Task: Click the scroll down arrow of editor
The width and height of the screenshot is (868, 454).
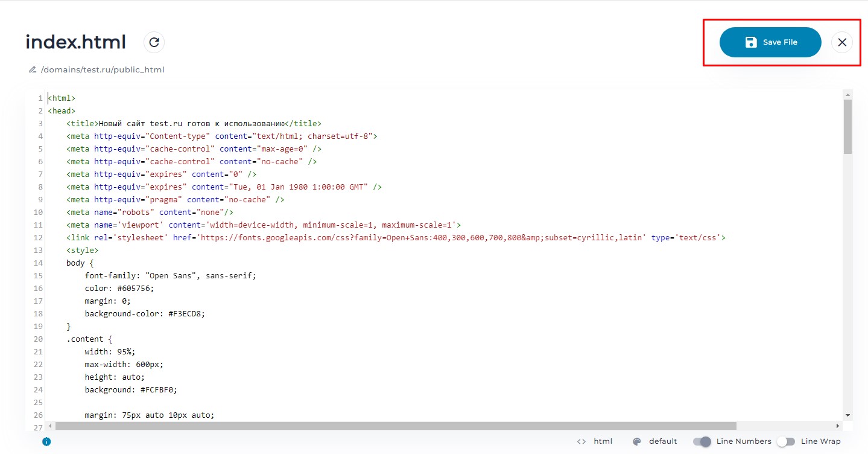Action: click(x=847, y=415)
